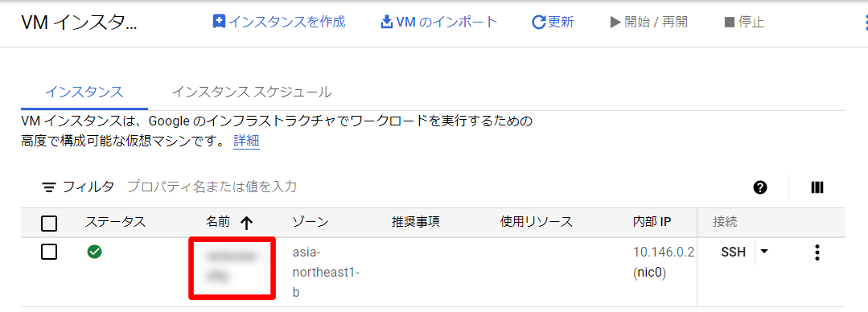This screenshot has height=312, width=868.
Task: Sort by the 名前 column arrow
Action: tap(247, 223)
